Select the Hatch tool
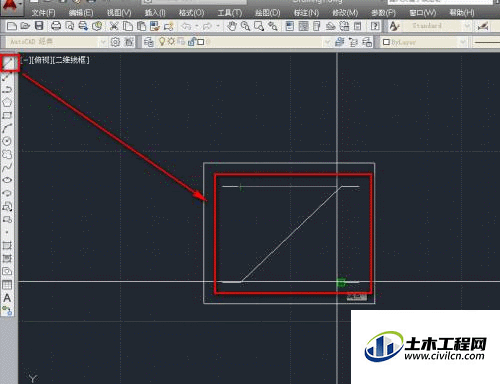 click(x=7, y=246)
